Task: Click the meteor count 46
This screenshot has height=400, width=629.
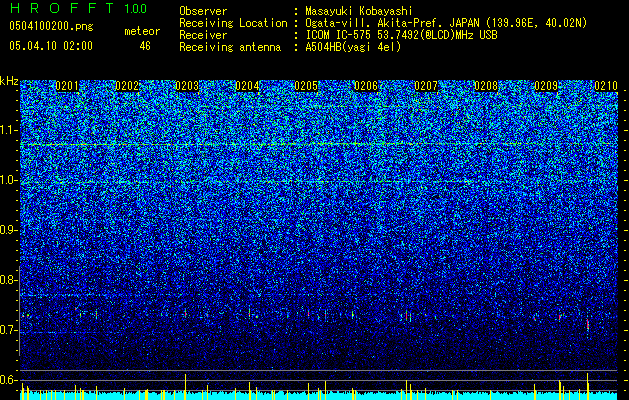Action: (x=145, y=46)
